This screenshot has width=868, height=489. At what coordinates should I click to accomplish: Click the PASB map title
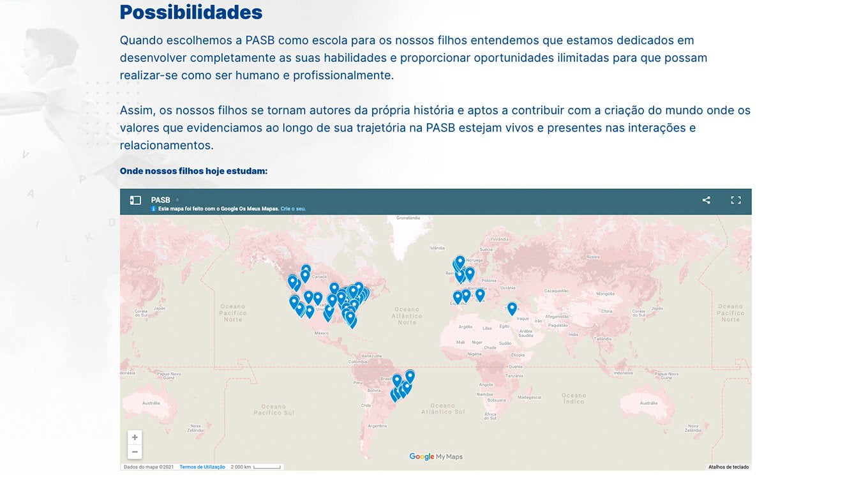coord(161,200)
